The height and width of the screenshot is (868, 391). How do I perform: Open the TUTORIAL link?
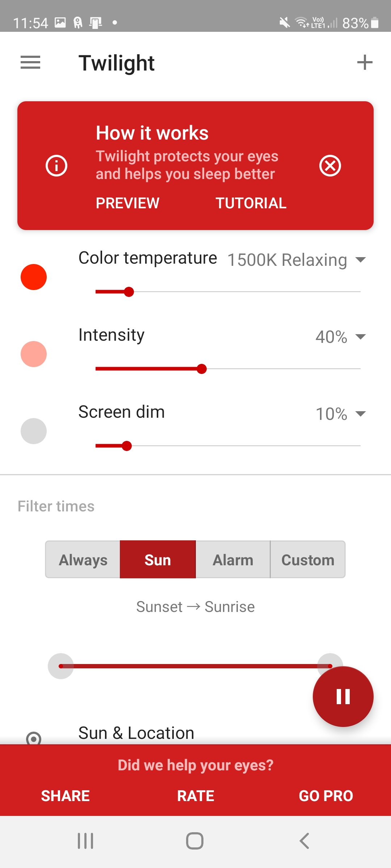click(251, 203)
